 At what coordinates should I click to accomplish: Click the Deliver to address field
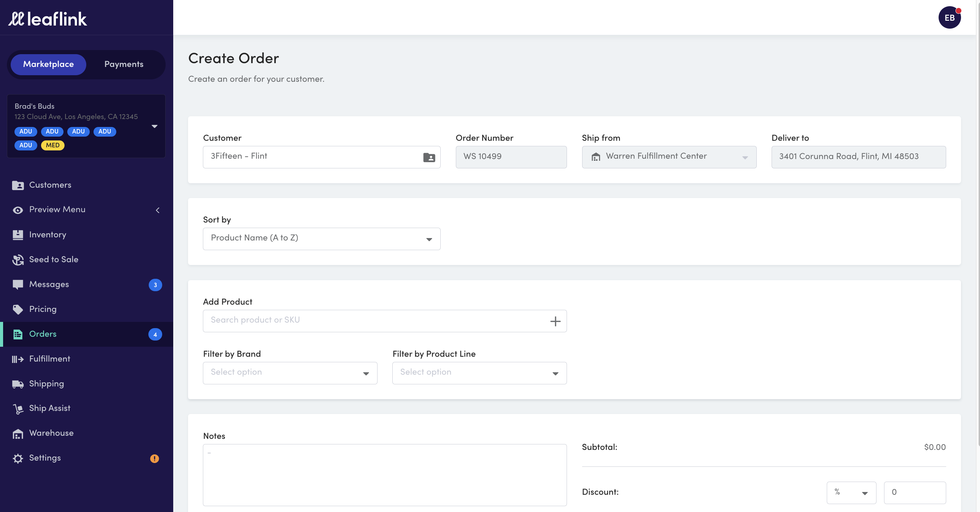[859, 157]
